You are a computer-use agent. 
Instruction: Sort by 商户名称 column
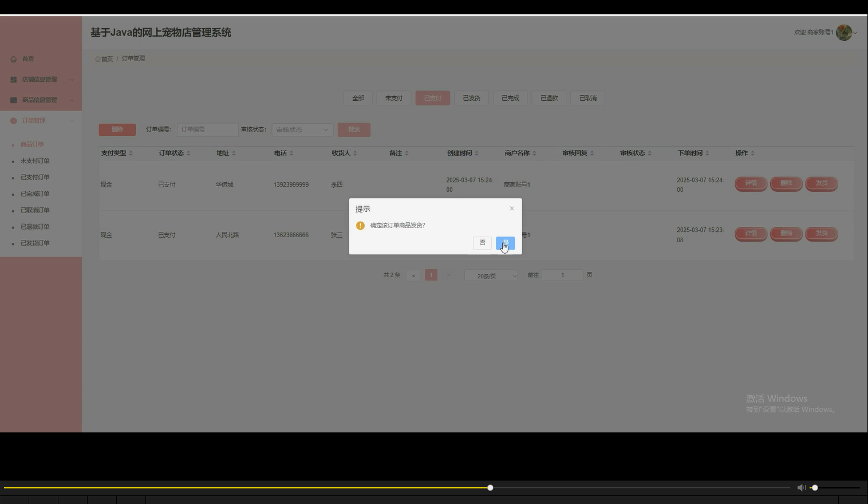click(x=534, y=153)
